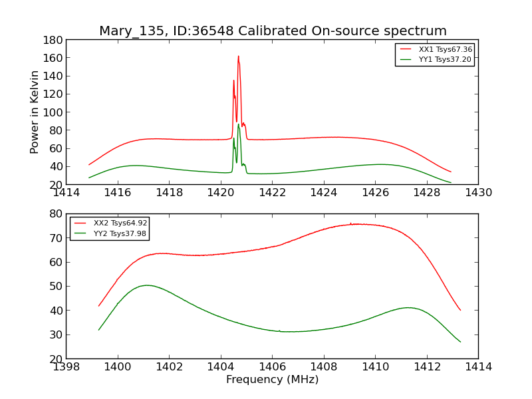Viewport: 532px width, 399px height.
Task: Click the 80 tick label on bottom y-axis
Action: (x=55, y=214)
